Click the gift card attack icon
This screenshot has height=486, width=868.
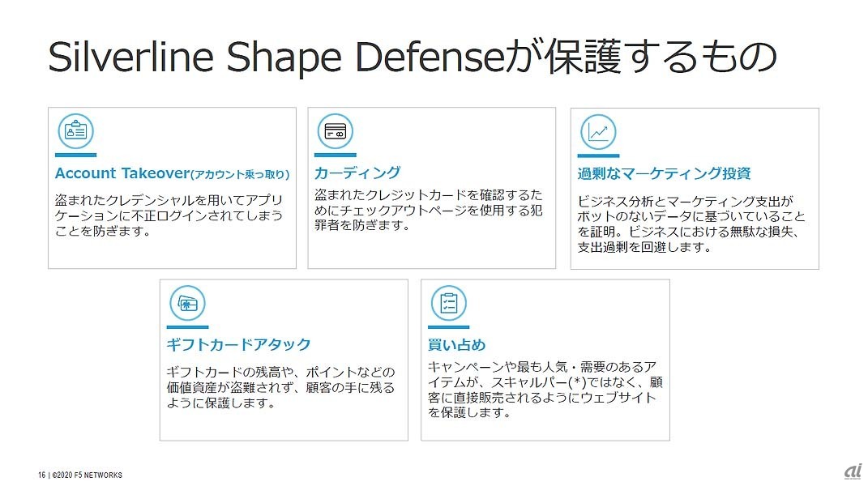(187, 303)
